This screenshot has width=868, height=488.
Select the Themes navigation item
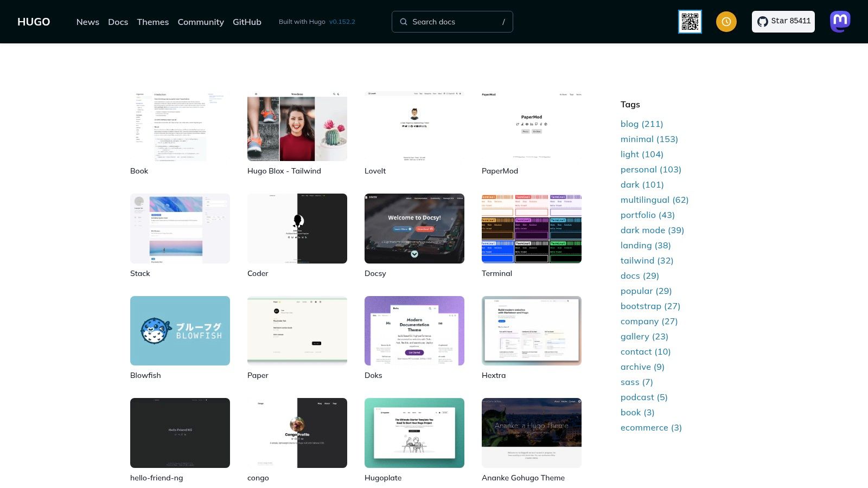pos(152,22)
